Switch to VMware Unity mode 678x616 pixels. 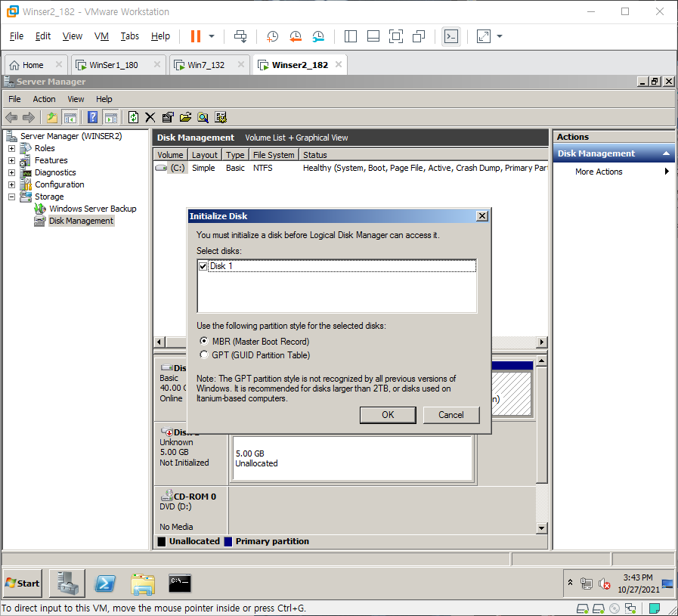click(x=419, y=36)
